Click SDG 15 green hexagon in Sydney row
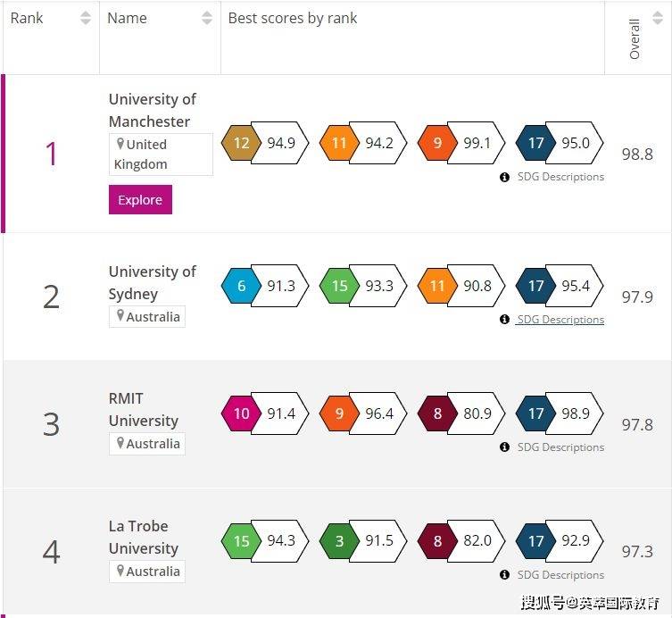This screenshot has width=672, height=618. click(339, 286)
